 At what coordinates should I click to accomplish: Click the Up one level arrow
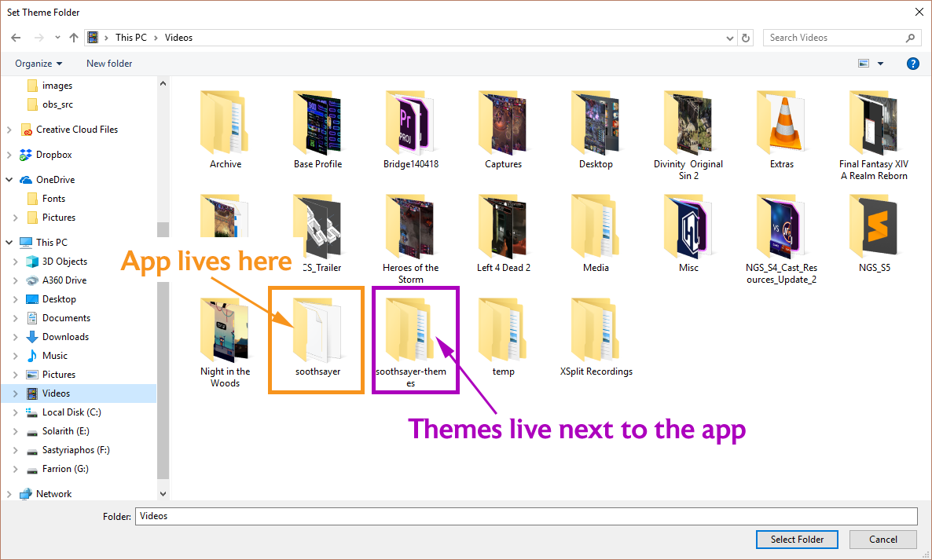pos(74,38)
